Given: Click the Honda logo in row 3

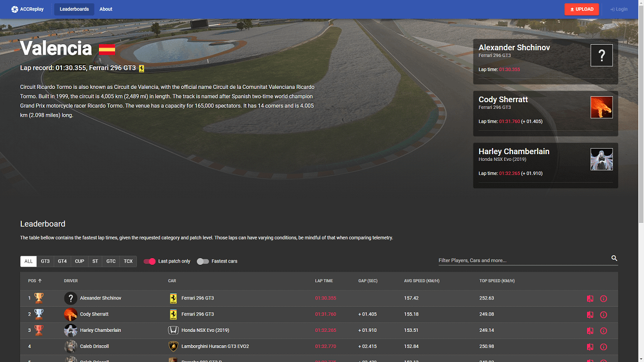Looking at the screenshot, I should (x=173, y=330).
